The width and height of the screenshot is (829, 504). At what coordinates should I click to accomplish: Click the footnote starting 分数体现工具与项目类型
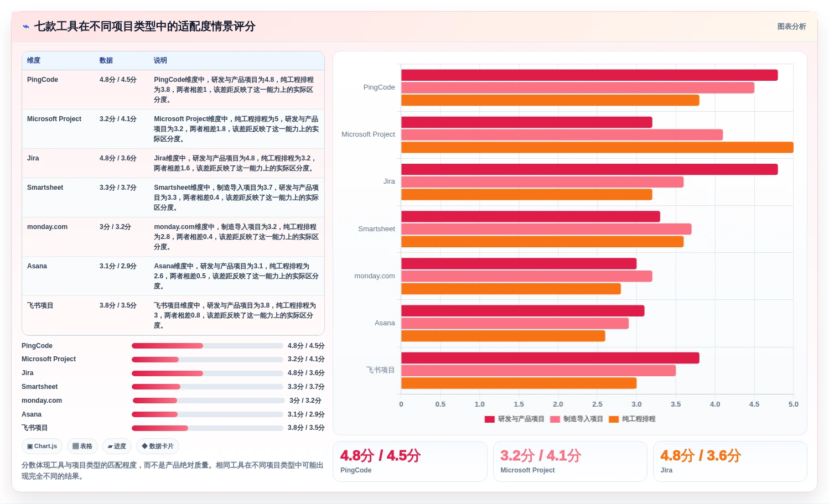coord(172,471)
